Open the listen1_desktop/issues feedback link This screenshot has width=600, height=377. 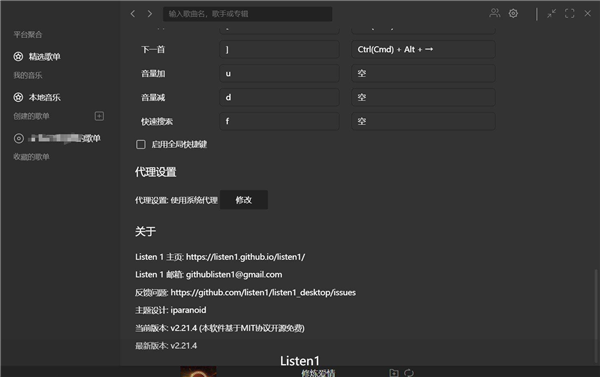point(263,292)
